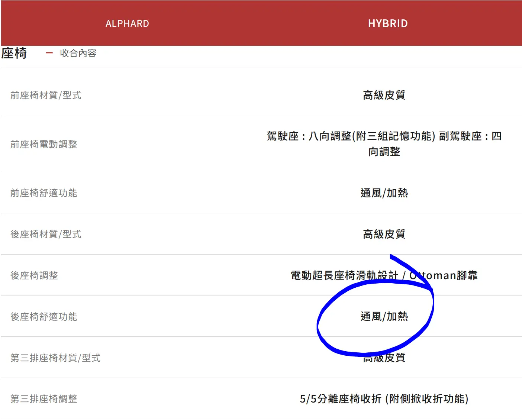Click 通風/加熱 value in 前座椅舒適功能 row

pos(384,193)
